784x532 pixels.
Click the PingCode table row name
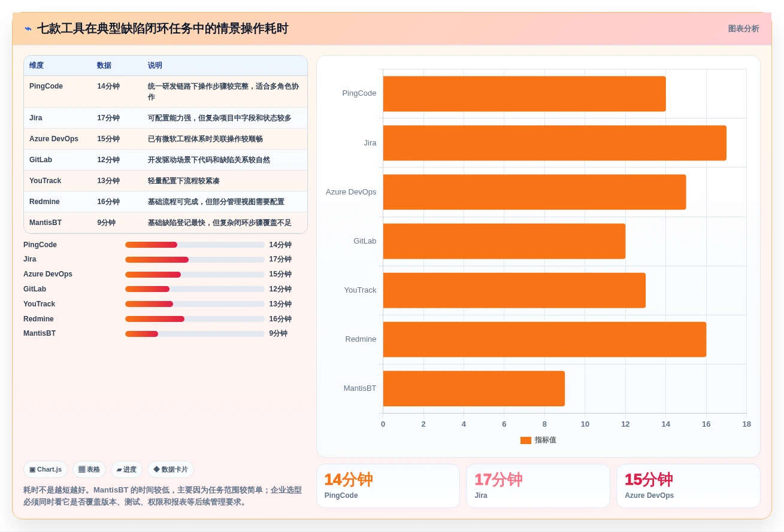click(46, 86)
